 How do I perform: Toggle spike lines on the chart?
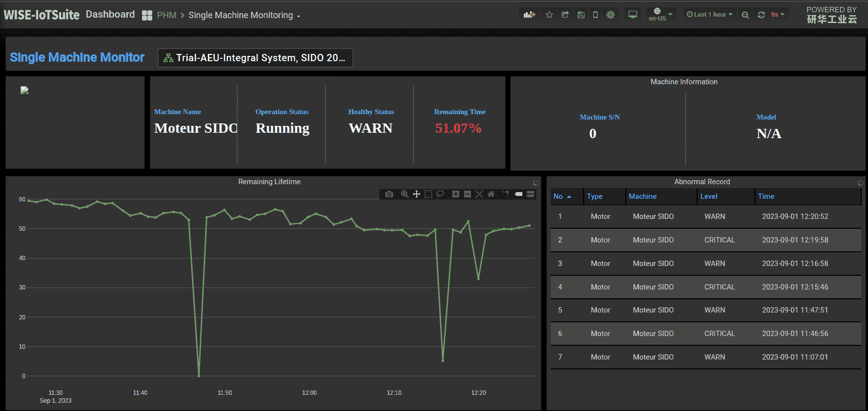(x=506, y=194)
